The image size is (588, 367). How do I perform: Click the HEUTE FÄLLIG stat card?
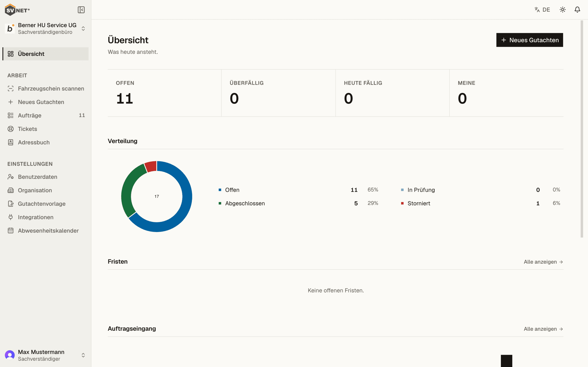(x=392, y=93)
